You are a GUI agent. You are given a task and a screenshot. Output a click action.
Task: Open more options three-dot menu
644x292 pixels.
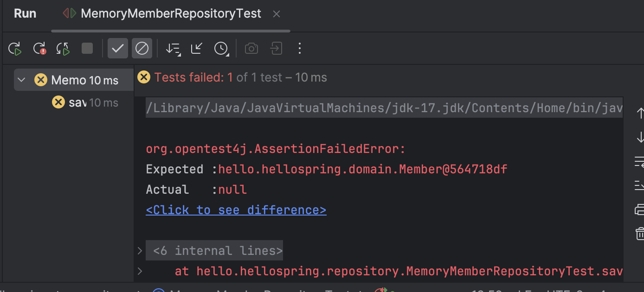[300, 48]
